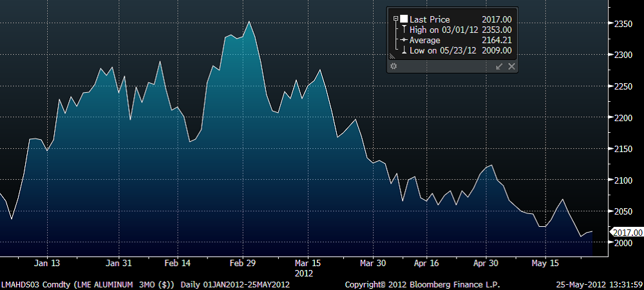The height and width of the screenshot is (290, 644).
Task: Click the Low marker icon in legend
Action: click(x=403, y=50)
